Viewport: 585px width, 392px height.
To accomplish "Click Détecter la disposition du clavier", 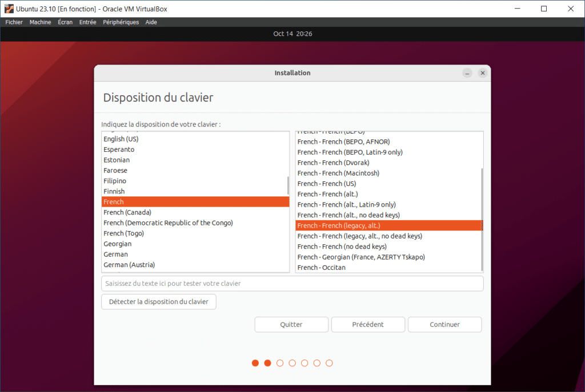I will point(159,302).
